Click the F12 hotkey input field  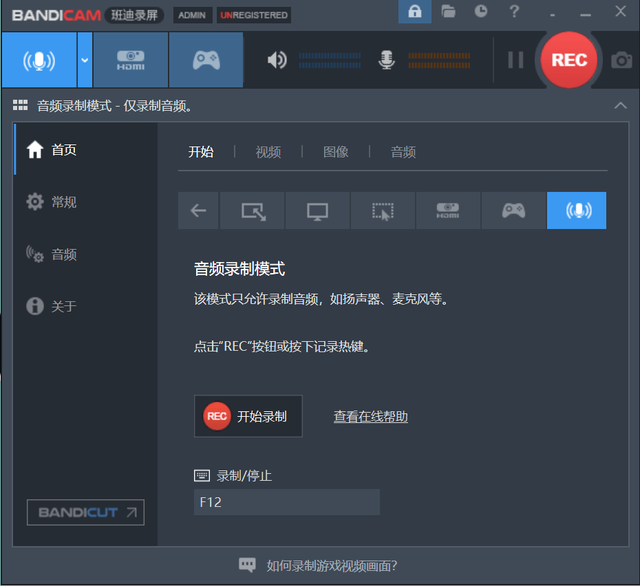pyautogui.click(x=287, y=502)
